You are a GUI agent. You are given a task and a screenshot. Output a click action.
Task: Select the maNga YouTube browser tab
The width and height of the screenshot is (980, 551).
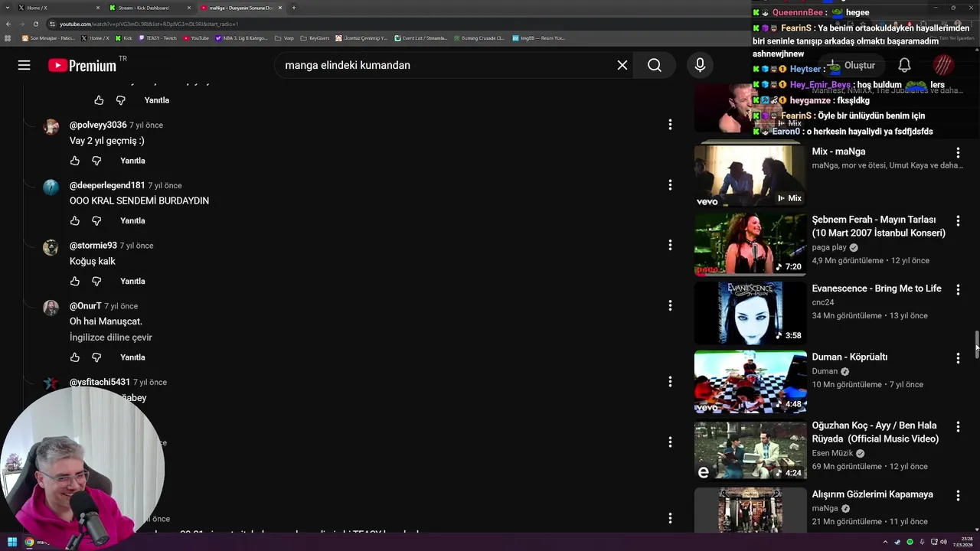pyautogui.click(x=240, y=8)
